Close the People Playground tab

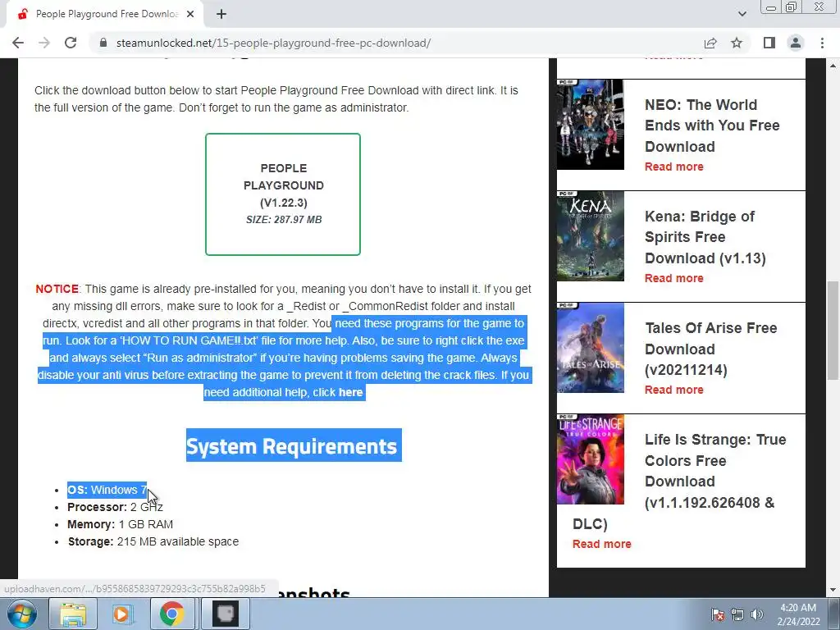coord(190,15)
